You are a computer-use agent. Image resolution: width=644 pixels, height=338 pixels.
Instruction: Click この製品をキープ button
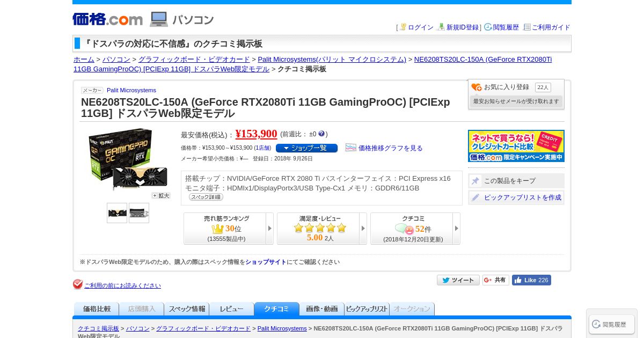(x=516, y=181)
